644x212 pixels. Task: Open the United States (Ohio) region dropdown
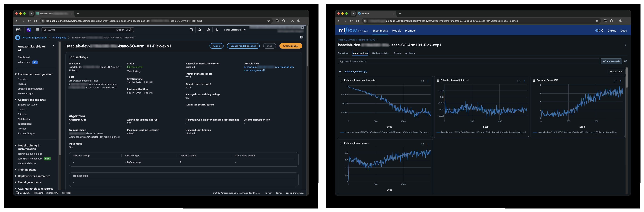coord(234,30)
